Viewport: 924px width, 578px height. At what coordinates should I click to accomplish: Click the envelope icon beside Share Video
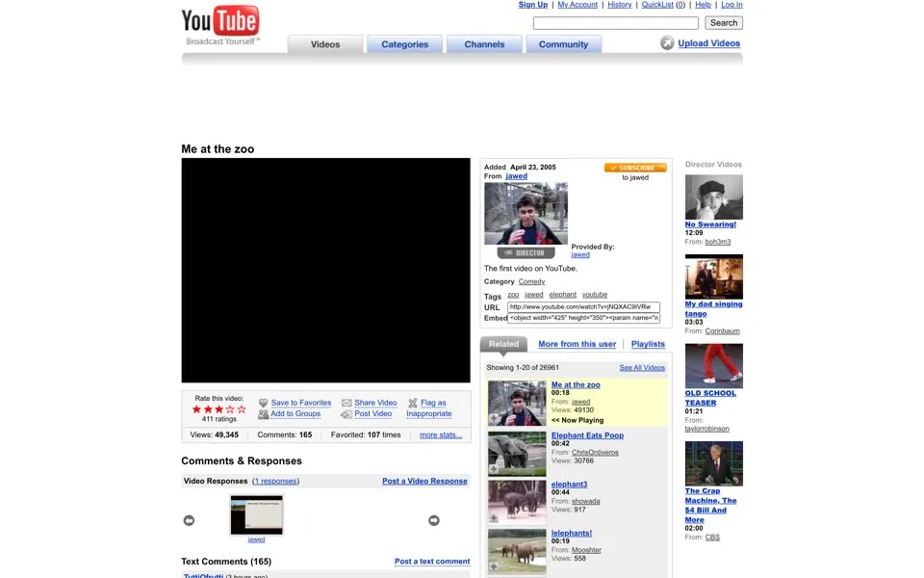[346, 403]
